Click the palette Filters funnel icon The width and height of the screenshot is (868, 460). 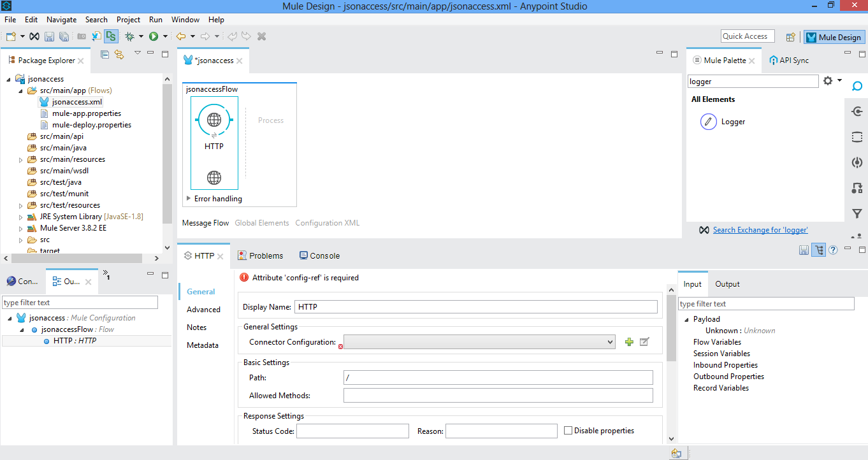coord(857,213)
